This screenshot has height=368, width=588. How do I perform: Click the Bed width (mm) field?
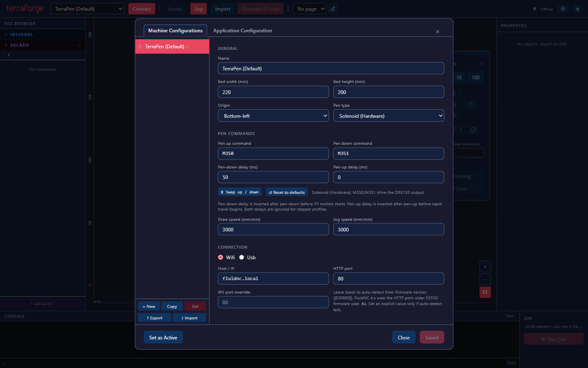pos(273,92)
